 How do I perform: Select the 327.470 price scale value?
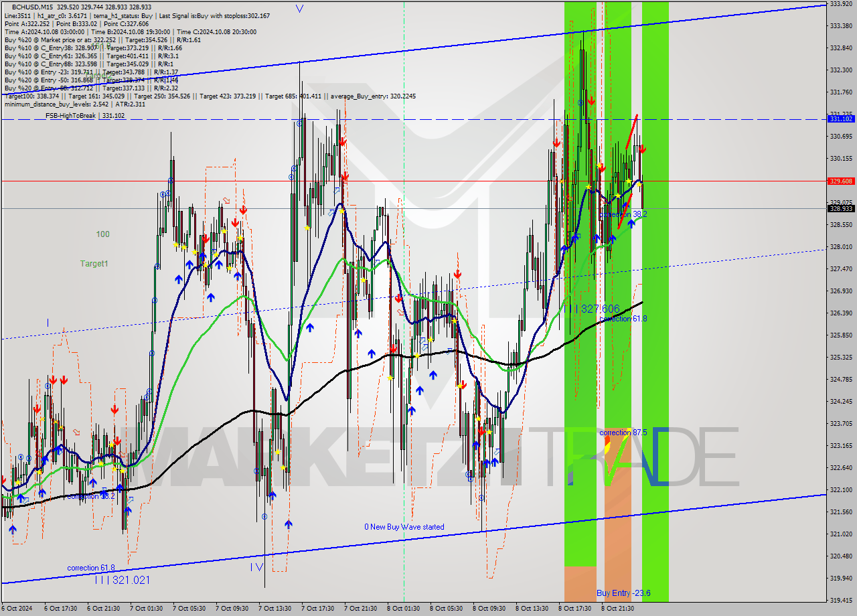click(x=841, y=268)
